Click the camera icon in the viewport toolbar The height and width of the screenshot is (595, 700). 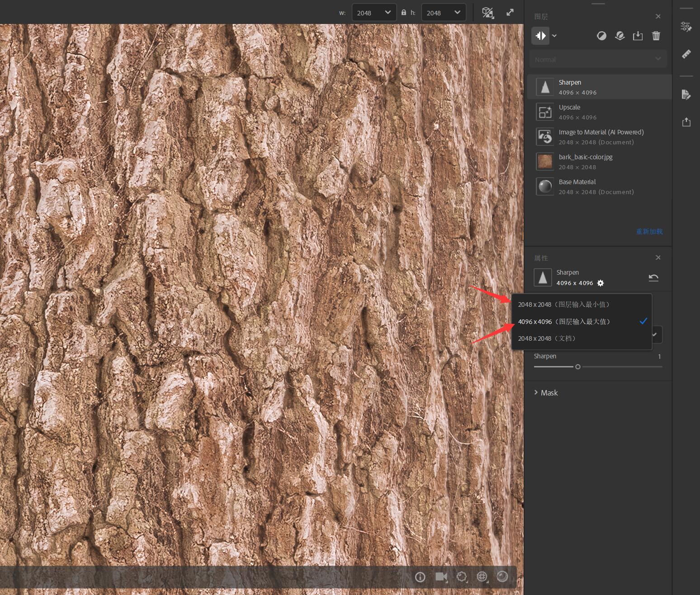442,576
